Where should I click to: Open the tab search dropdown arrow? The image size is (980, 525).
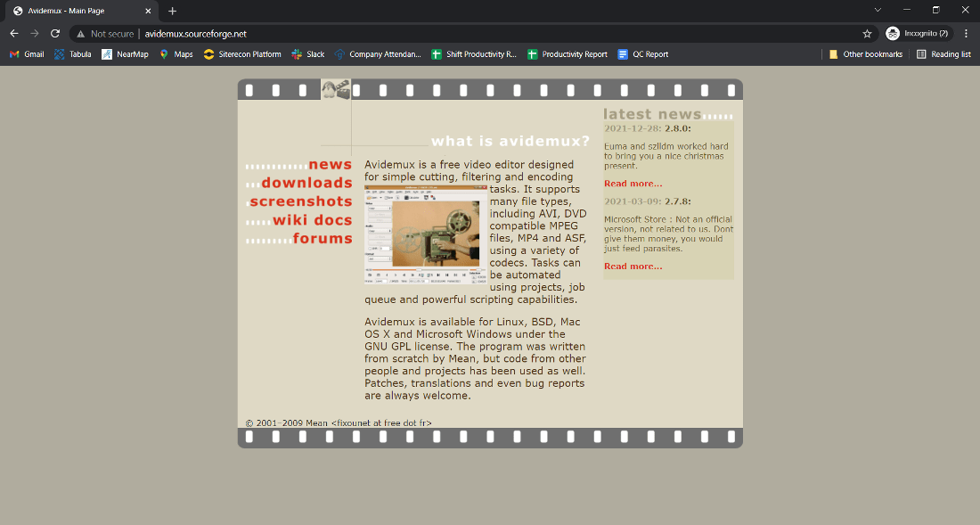878,10
